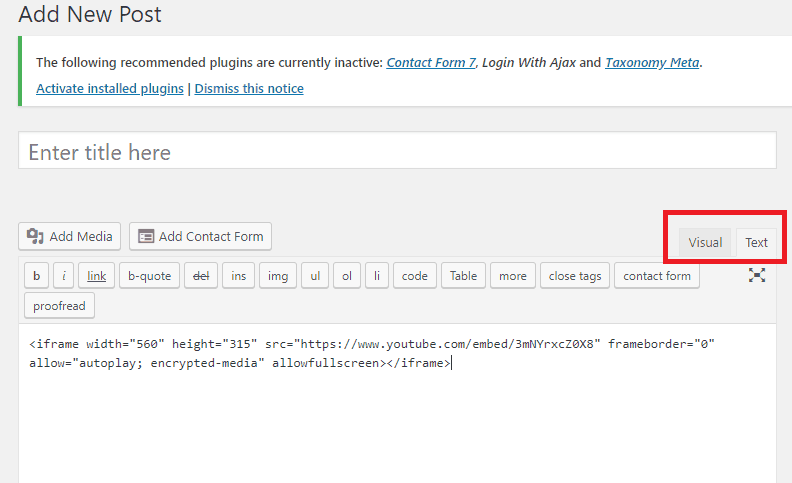Toggle distraction-free fullscreen writing icon
This screenshot has height=483, width=792.
(757, 275)
